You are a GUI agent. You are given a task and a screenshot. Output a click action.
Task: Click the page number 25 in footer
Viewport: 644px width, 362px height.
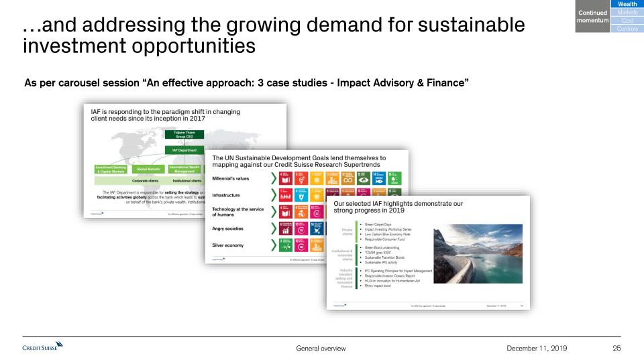[617, 348]
